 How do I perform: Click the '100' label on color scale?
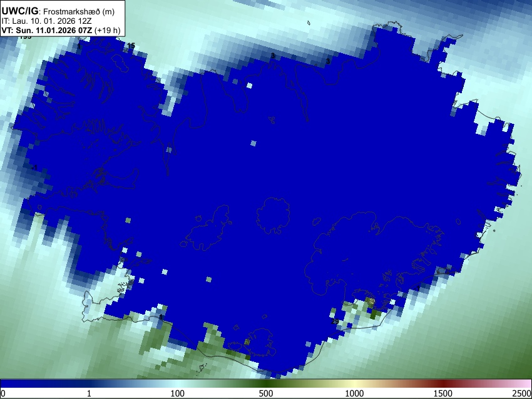tap(177, 393)
